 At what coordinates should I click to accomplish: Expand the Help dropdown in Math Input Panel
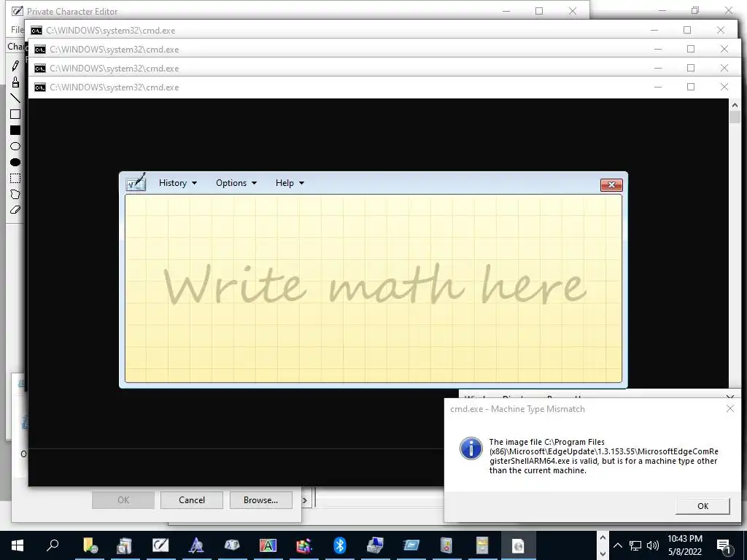point(290,183)
